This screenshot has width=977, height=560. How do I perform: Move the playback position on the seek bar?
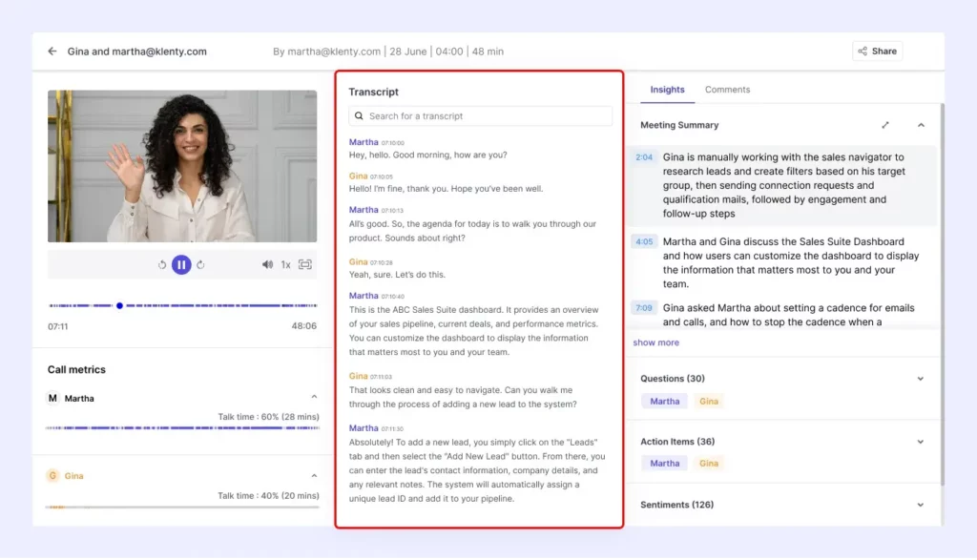point(119,305)
